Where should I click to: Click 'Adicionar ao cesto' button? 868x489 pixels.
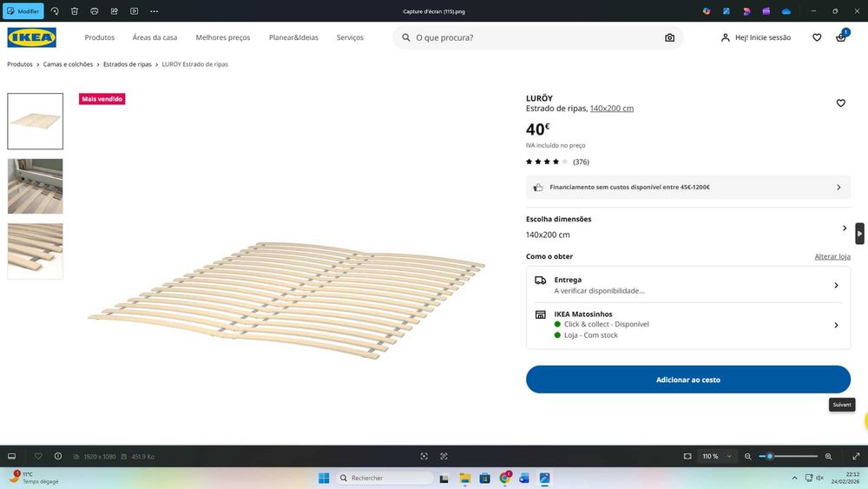[688, 380]
